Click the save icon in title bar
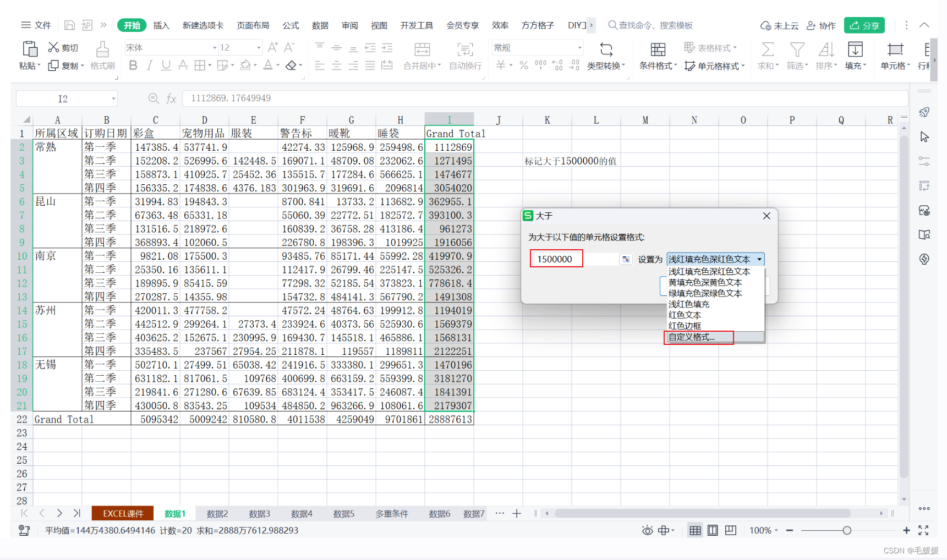 click(69, 25)
